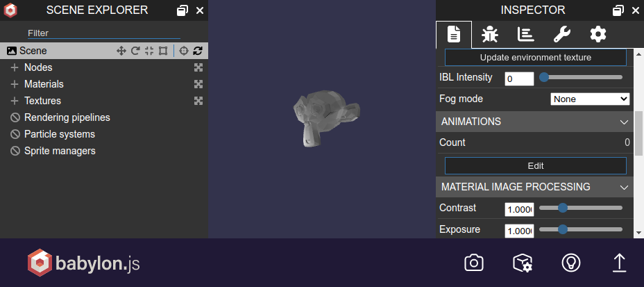Enable the position gizmo on Scene row
Image resolution: width=644 pixels, height=287 pixels.
tap(121, 51)
